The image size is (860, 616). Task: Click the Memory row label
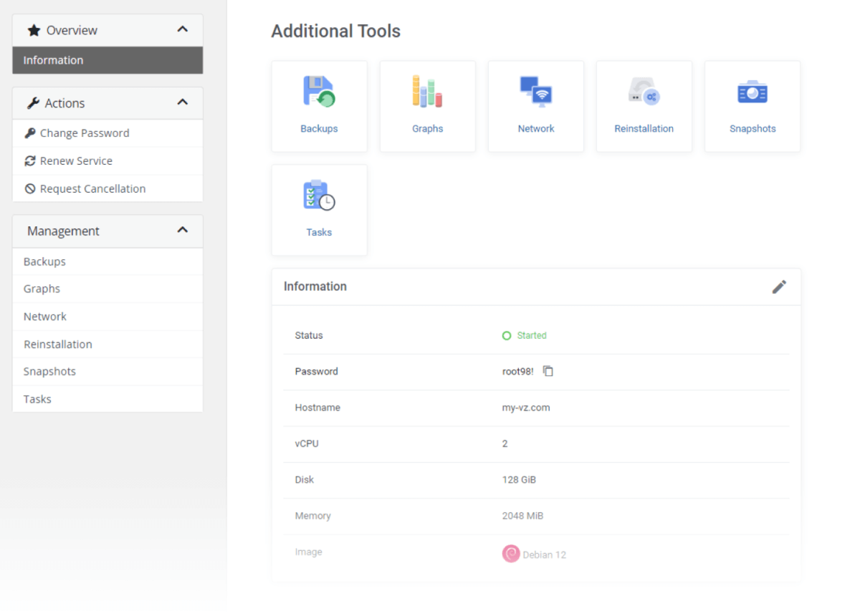point(313,516)
